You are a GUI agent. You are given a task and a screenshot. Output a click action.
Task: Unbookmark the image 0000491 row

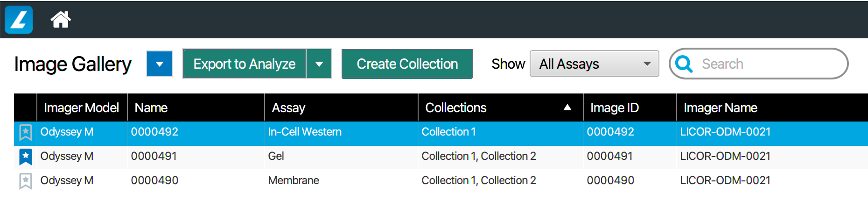pos(26,157)
